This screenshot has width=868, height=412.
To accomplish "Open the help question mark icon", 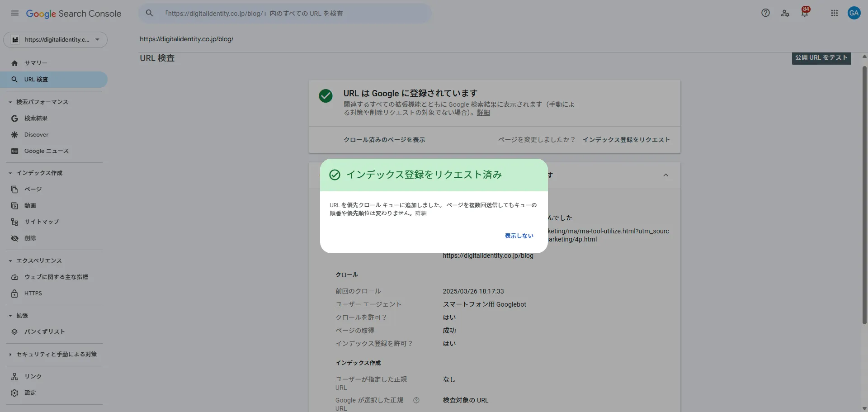I will pos(765,13).
